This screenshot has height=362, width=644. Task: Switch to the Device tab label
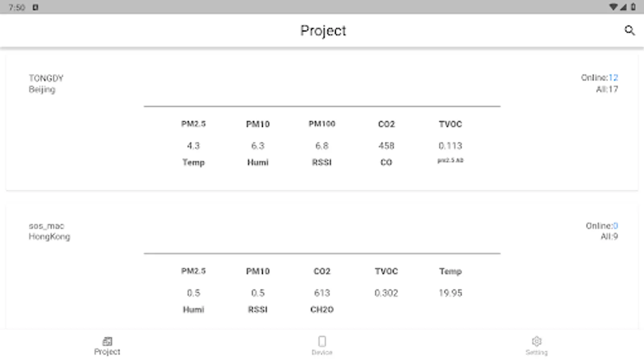click(322, 352)
